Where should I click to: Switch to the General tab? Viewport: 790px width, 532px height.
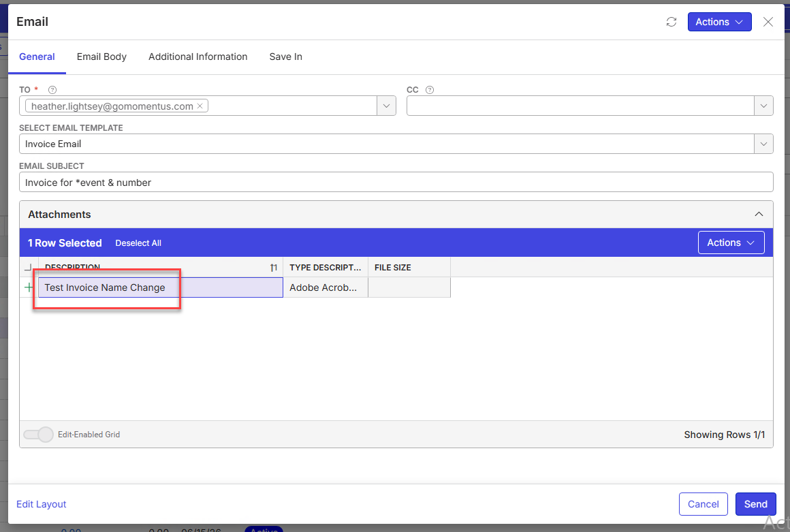pos(37,57)
